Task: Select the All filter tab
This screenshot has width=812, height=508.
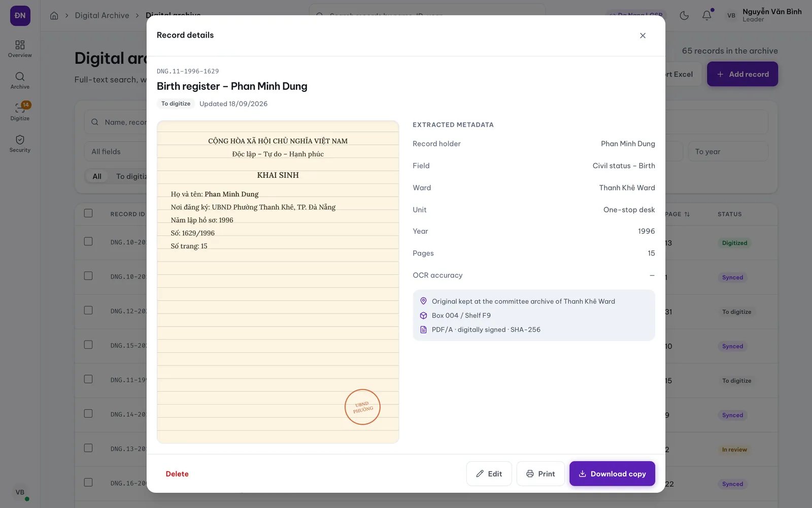Action: 97,176
